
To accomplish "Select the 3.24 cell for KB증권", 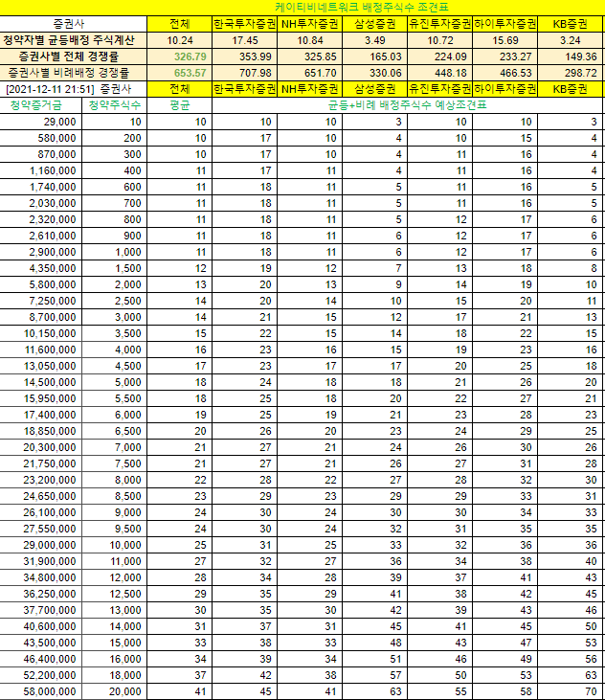I will pos(571,40).
